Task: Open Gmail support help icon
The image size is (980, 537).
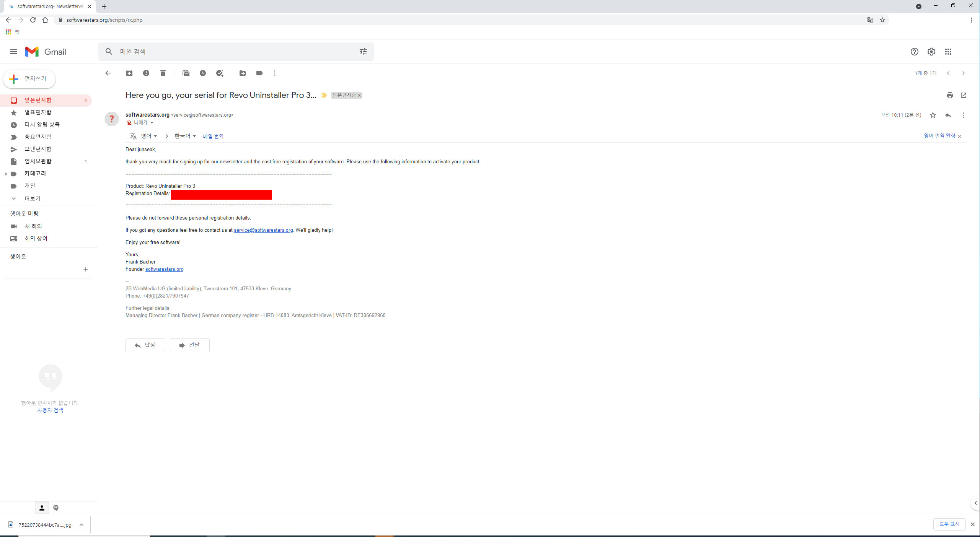Action: click(x=914, y=52)
